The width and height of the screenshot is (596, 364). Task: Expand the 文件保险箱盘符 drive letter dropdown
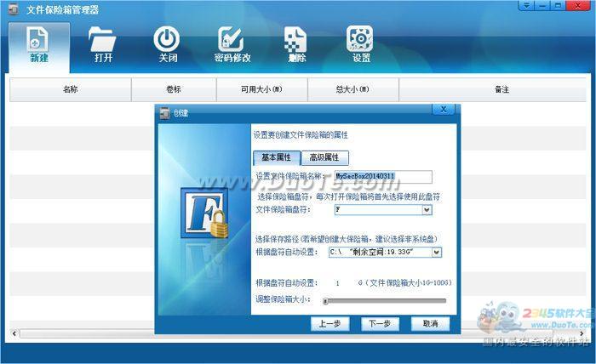point(427,209)
